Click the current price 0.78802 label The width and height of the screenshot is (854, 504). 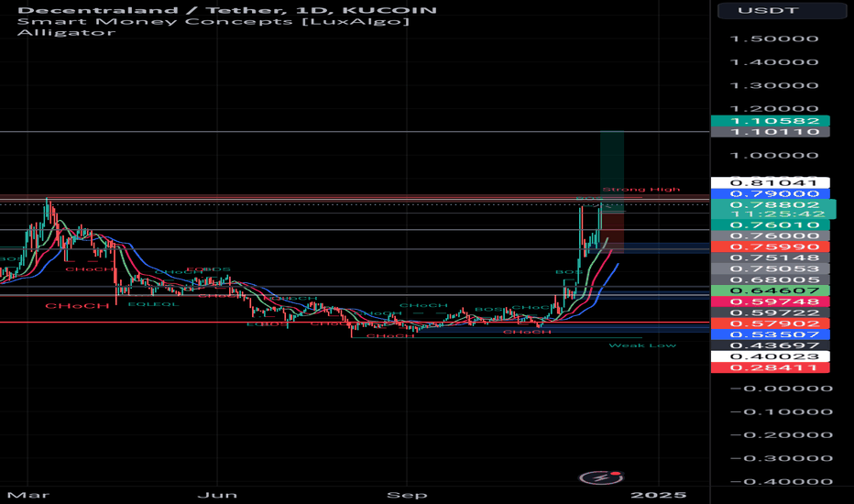click(773, 205)
